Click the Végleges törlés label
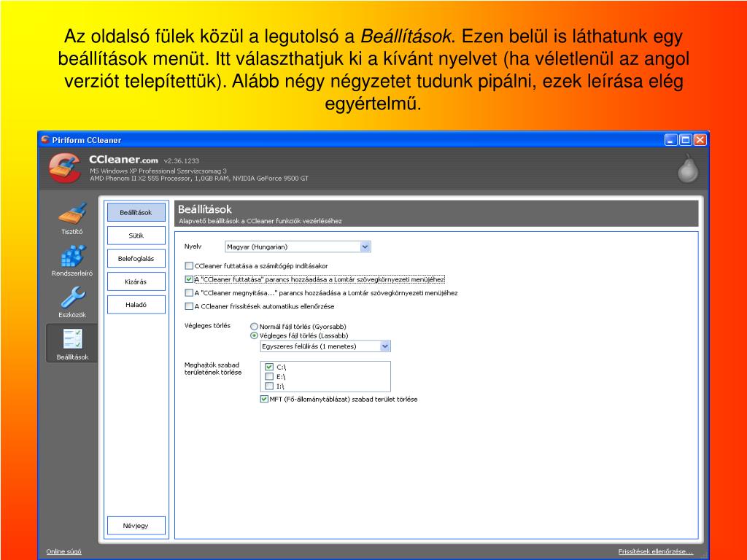 (x=207, y=326)
